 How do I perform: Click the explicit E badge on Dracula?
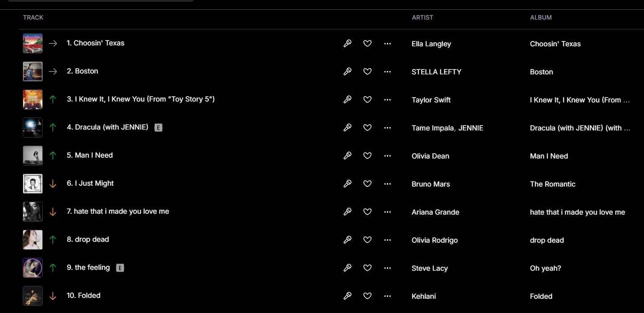click(x=158, y=127)
